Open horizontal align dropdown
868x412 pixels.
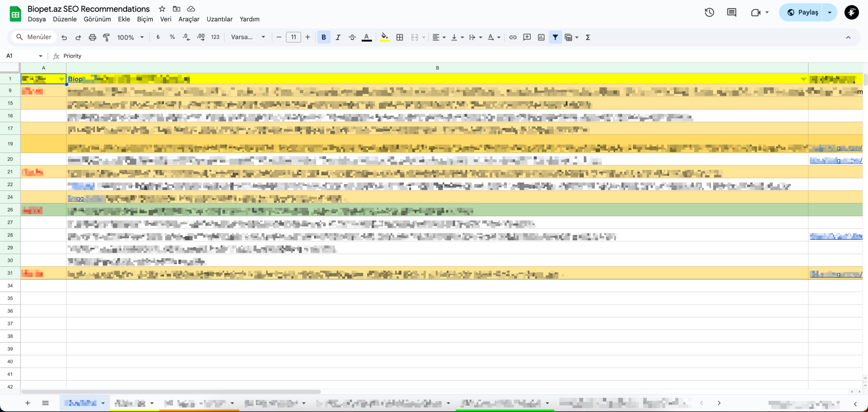pyautogui.click(x=439, y=37)
